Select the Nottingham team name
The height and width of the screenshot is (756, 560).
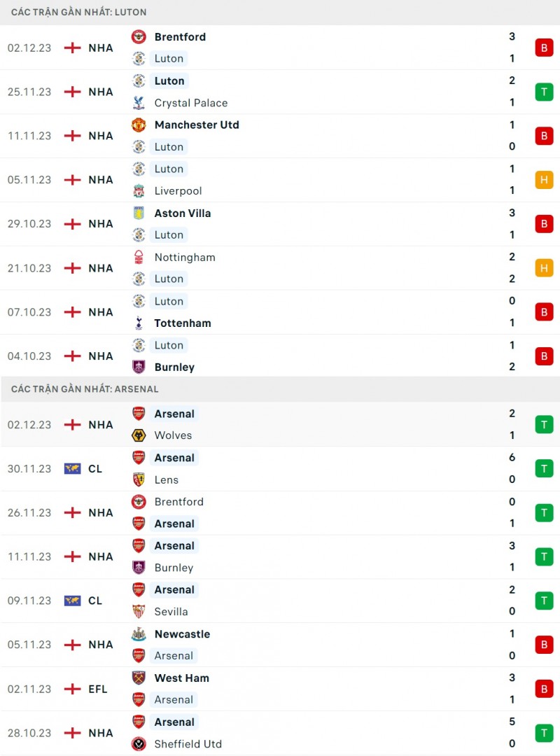coord(185,257)
